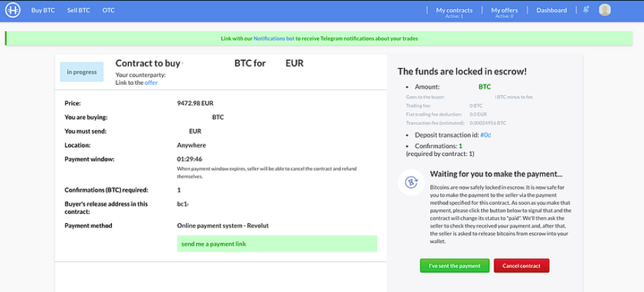Screen dimensions: 644x292
Task: Go to the Dashboard
Action: (x=552, y=11)
